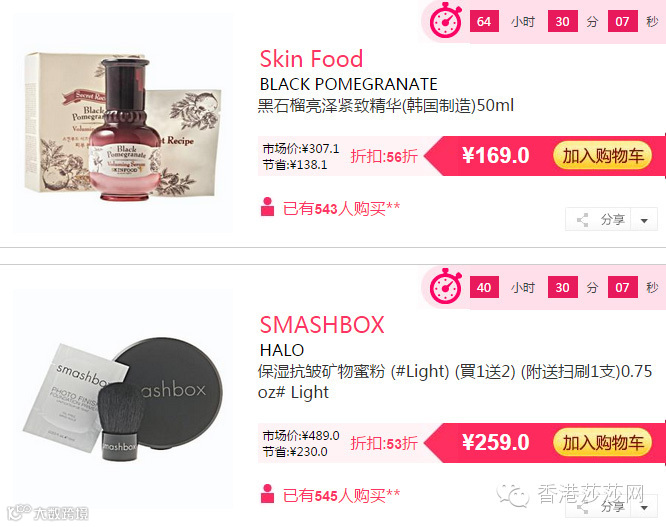Add the SMASHBOX Halo powder to cart

[602, 443]
